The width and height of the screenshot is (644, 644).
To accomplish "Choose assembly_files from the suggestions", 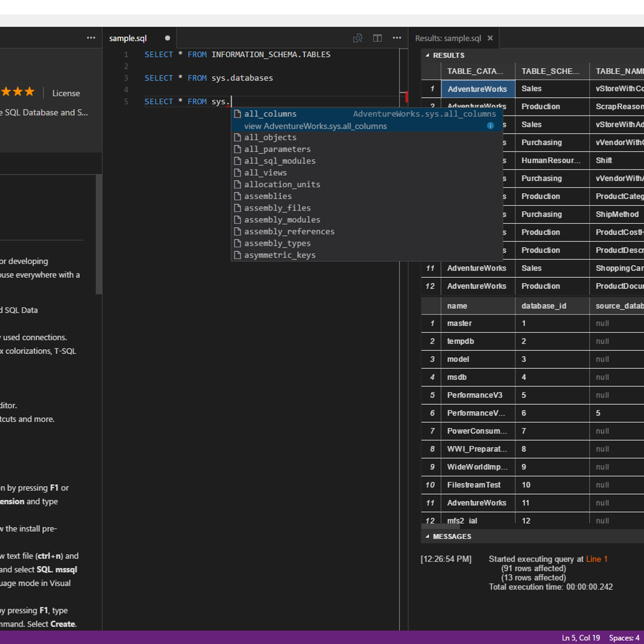I will click(x=367, y=208).
